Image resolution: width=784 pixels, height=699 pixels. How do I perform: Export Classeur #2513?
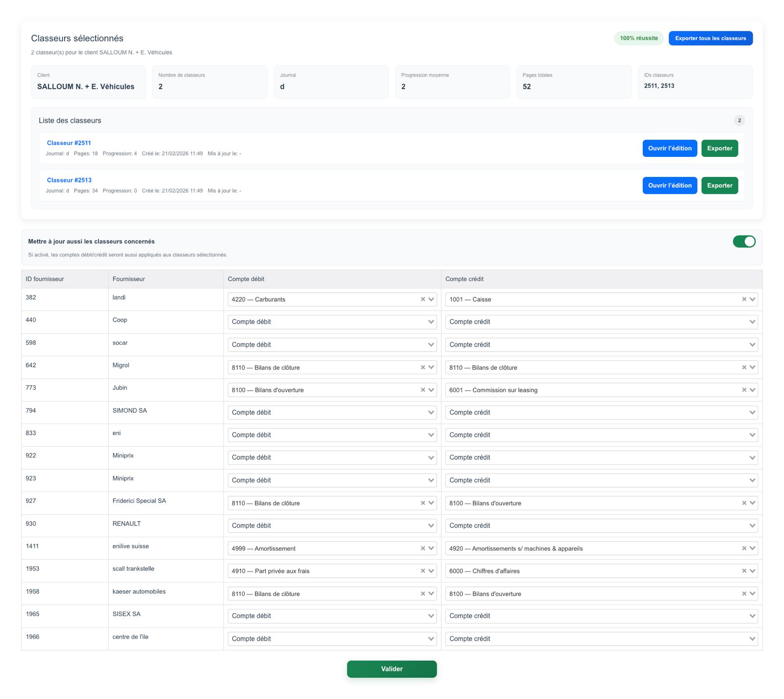pos(719,186)
